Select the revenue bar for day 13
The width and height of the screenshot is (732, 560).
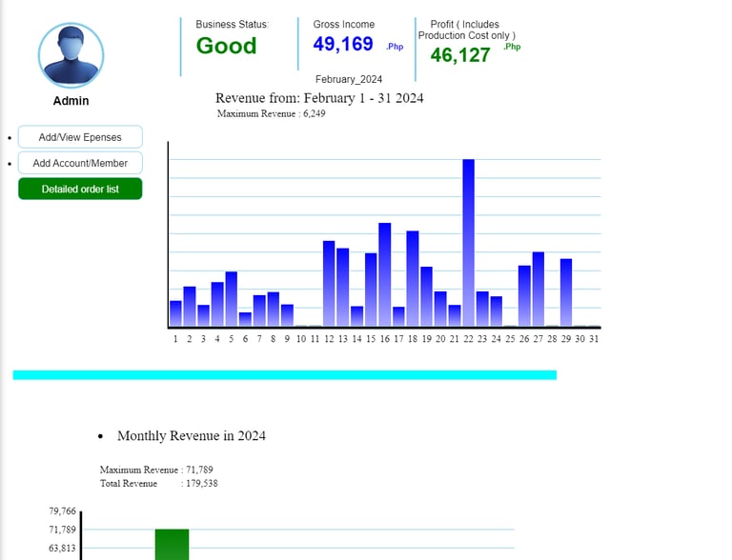click(343, 287)
